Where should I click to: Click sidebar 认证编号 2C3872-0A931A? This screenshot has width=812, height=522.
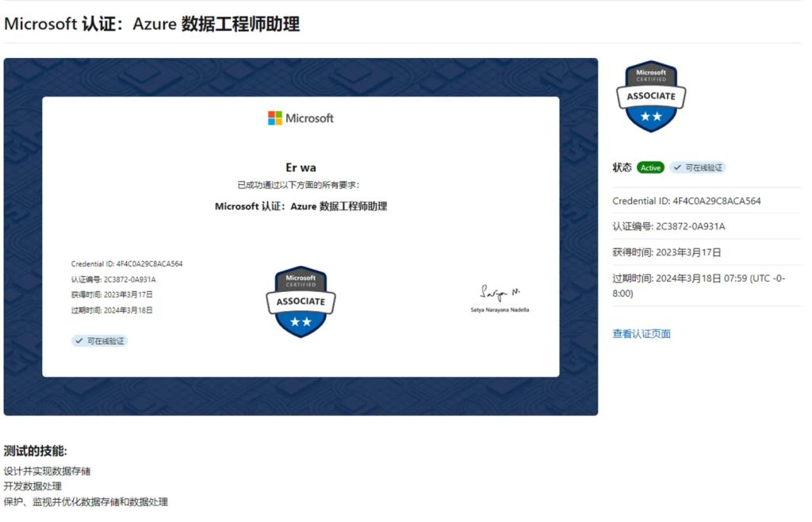668,226
